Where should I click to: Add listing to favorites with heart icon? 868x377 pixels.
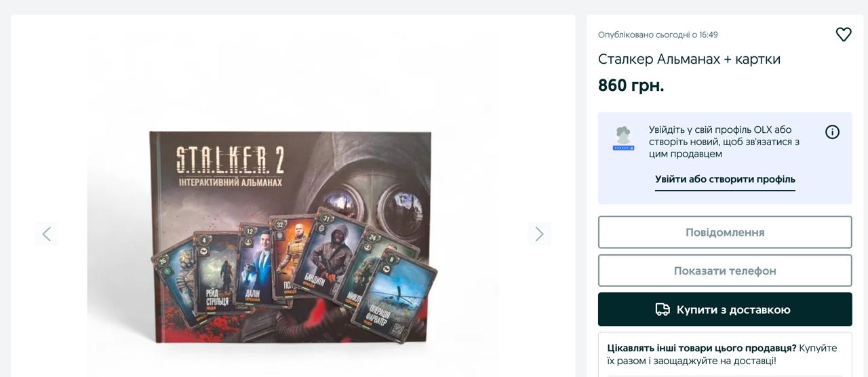(x=843, y=35)
